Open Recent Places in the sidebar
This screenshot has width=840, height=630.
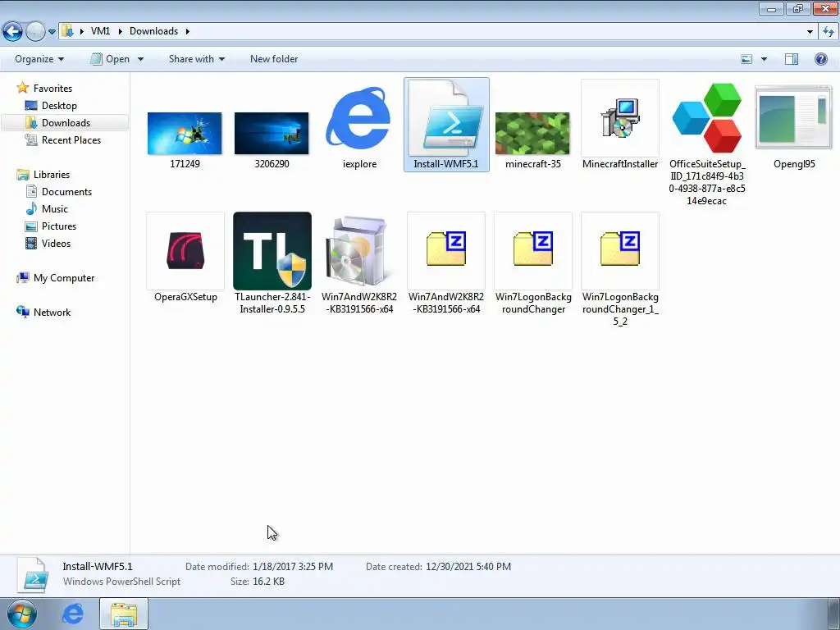click(x=71, y=139)
